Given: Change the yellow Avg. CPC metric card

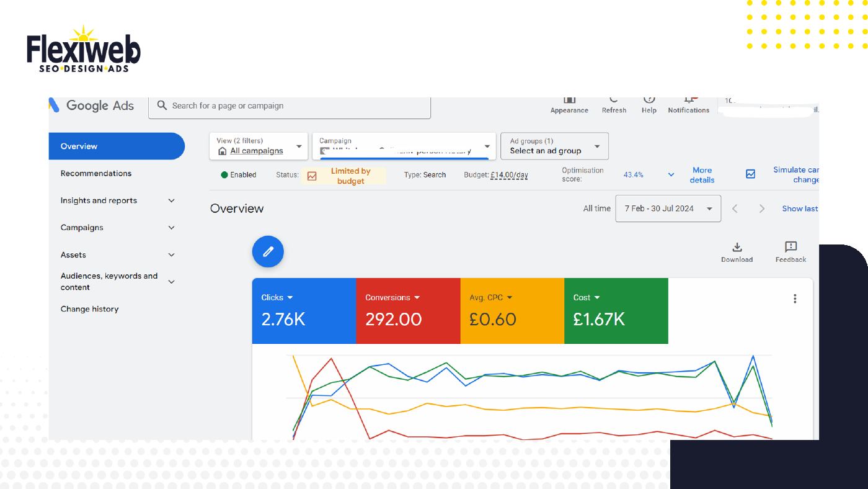Looking at the screenshot, I should (x=513, y=311).
